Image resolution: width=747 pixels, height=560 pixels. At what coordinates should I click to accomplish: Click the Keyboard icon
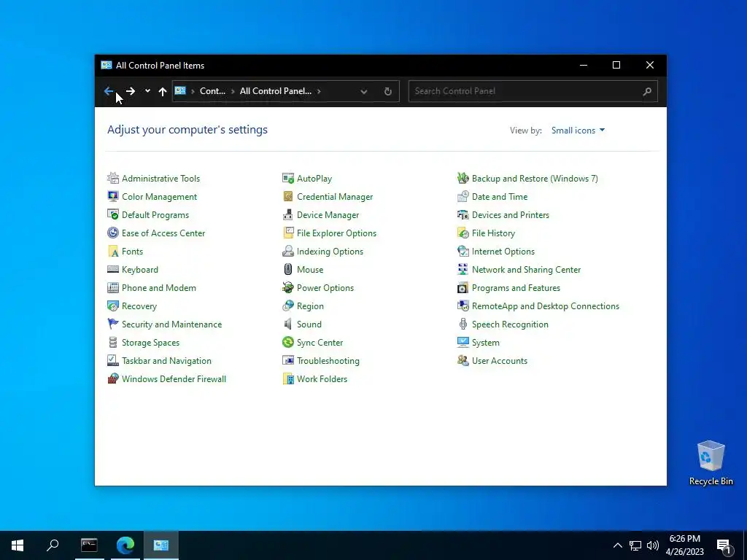[113, 270]
